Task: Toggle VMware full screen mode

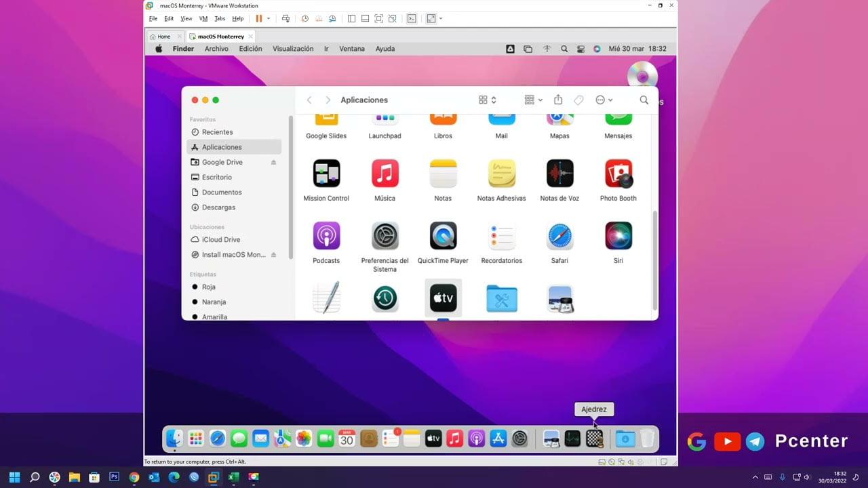Action: tap(379, 19)
